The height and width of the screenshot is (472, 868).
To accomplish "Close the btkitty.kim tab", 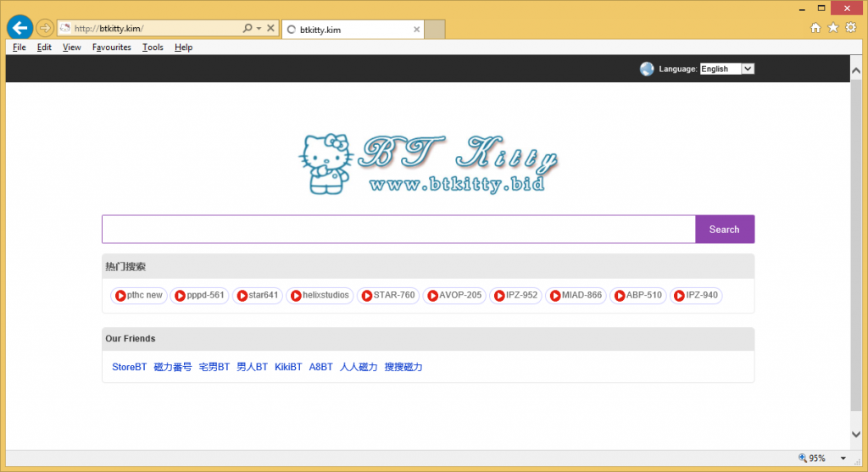I will [x=417, y=30].
